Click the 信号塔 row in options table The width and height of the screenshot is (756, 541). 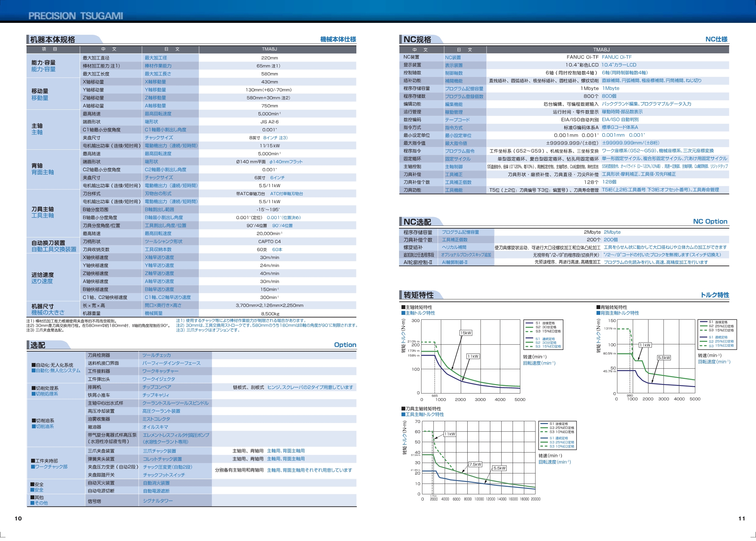[x=94, y=501]
